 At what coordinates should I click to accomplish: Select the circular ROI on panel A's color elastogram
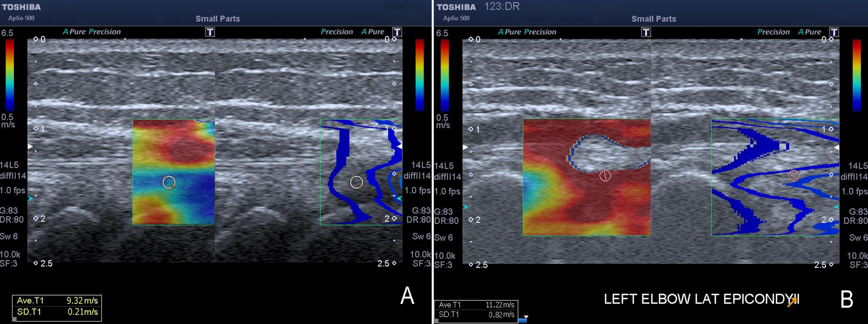click(169, 182)
